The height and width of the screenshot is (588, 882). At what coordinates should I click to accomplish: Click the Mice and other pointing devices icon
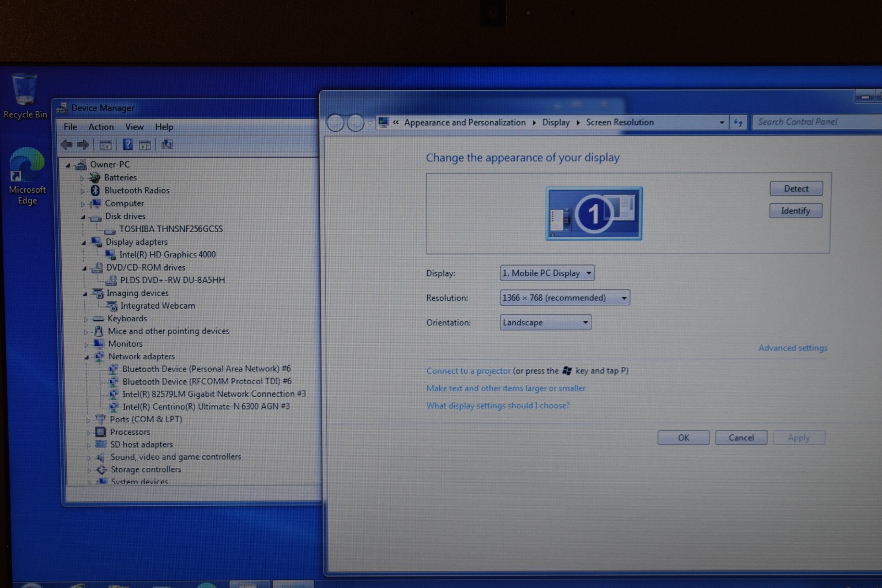tap(99, 331)
